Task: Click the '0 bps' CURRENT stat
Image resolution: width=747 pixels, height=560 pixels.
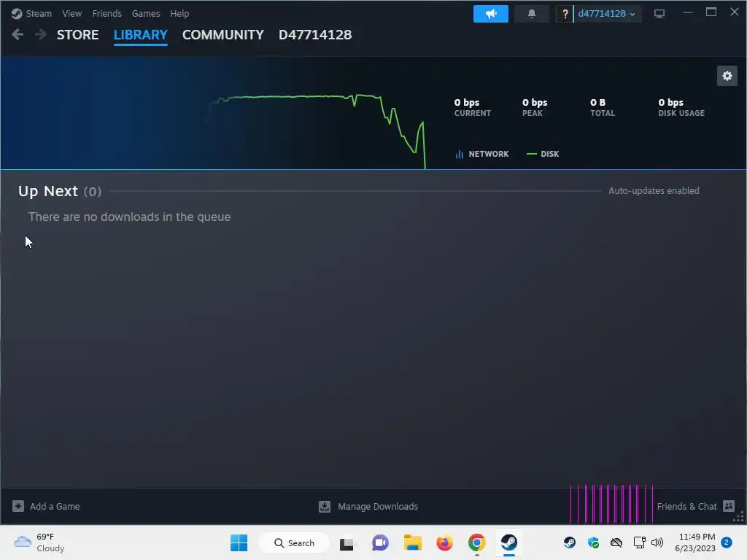Action: [x=472, y=107]
